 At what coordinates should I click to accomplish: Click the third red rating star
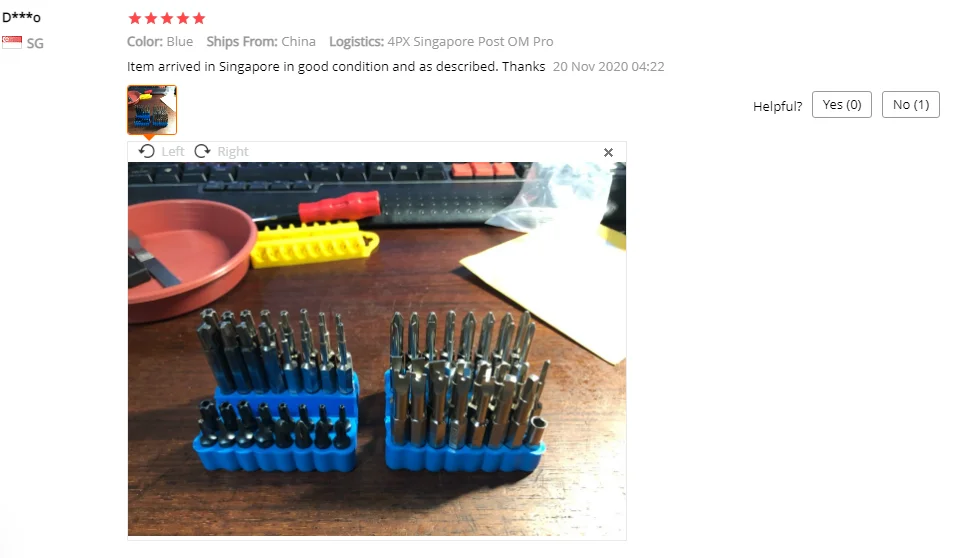click(167, 18)
